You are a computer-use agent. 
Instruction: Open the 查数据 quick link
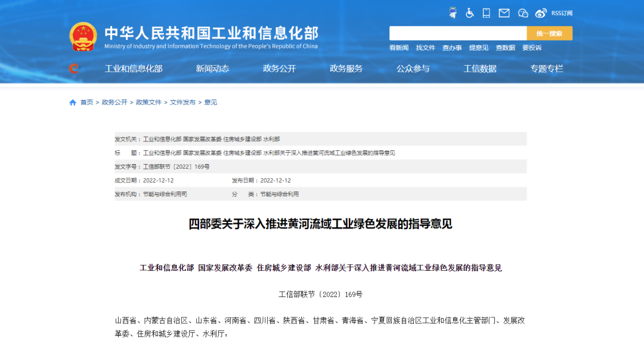pos(505,48)
